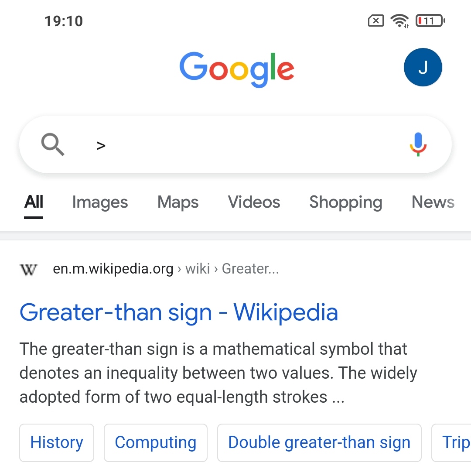Image resolution: width=471 pixels, height=476 pixels.
Task: Tap the History section chip
Action: coord(57,442)
